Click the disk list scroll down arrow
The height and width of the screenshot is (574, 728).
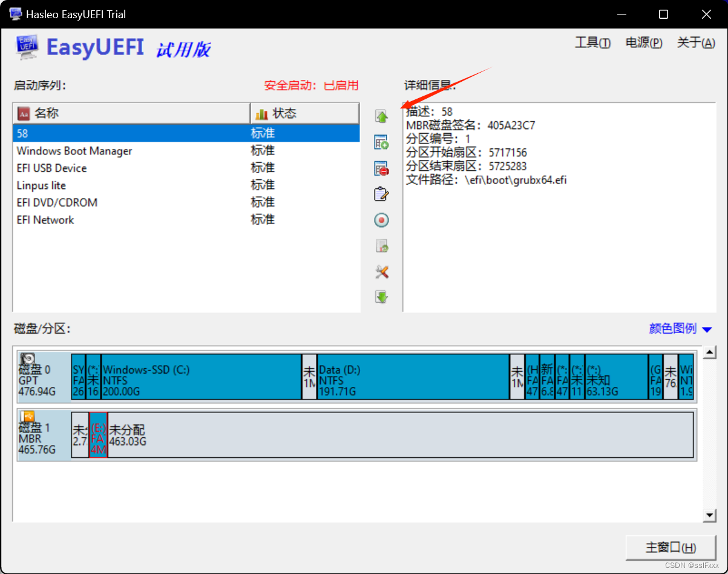710,515
